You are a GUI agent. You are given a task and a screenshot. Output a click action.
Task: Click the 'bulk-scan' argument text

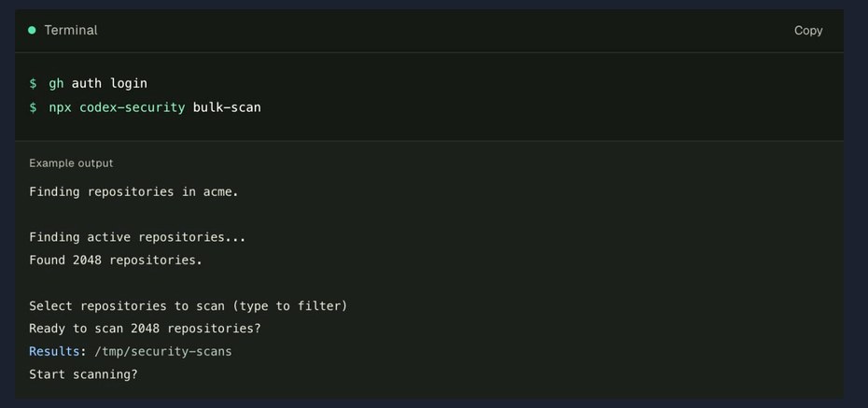[x=227, y=107]
